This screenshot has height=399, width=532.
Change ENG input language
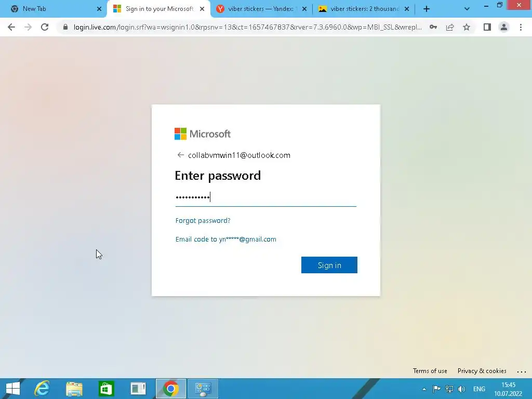pos(479,389)
